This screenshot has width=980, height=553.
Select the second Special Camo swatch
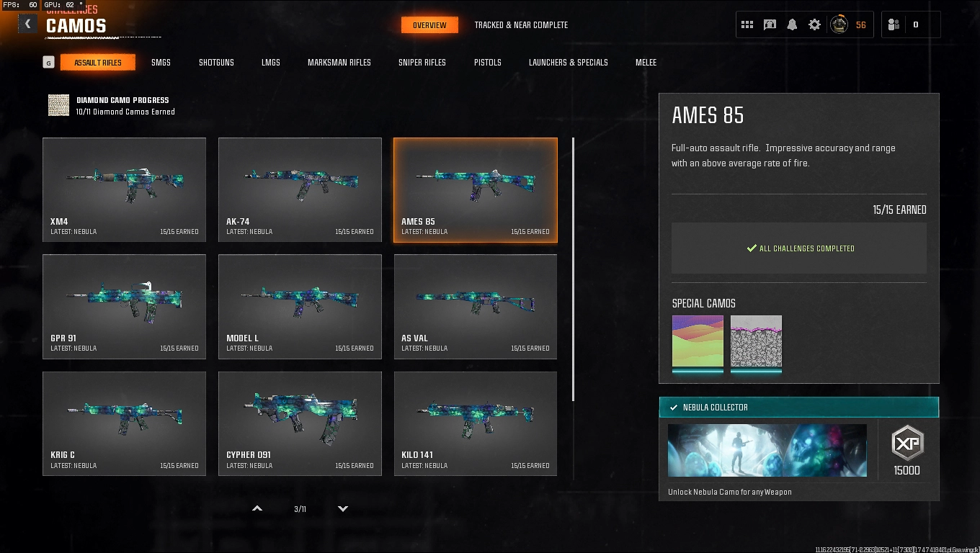click(756, 341)
